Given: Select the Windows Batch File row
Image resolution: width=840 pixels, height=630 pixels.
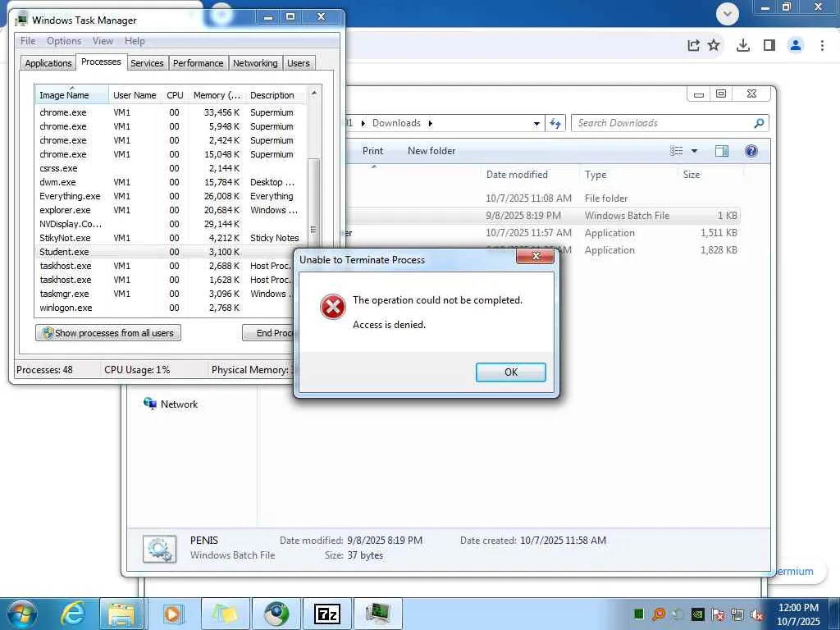Looking at the screenshot, I should click(x=543, y=216).
